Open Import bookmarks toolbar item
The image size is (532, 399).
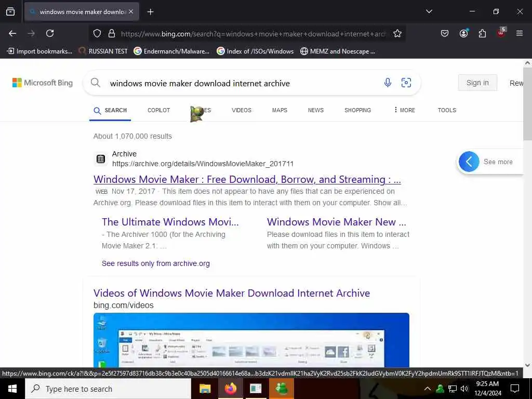(39, 51)
